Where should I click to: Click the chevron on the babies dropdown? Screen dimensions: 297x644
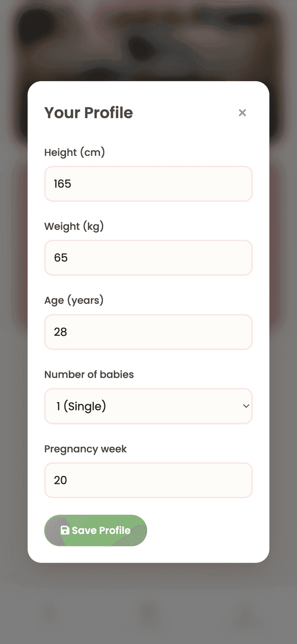(246, 406)
